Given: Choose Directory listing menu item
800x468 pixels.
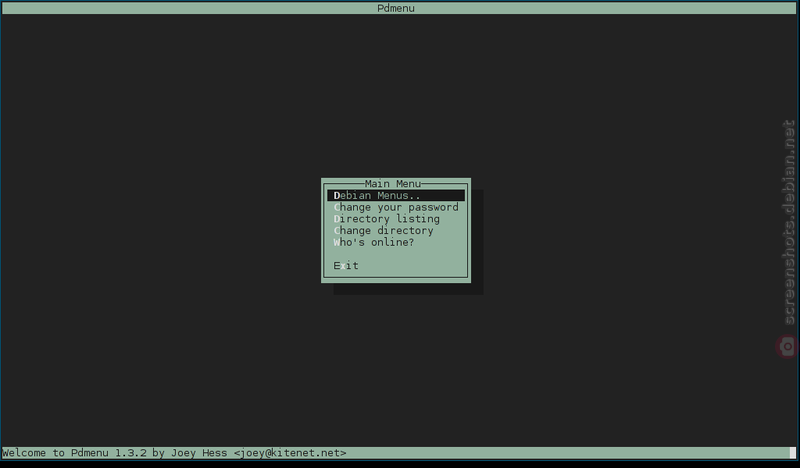Looking at the screenshot, I should tap(396, 219).
